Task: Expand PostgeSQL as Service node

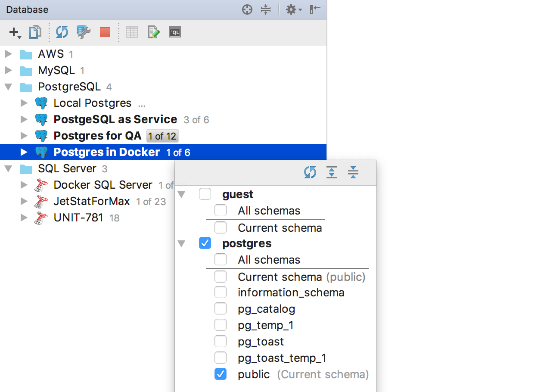Action: [x=24, y=119]
